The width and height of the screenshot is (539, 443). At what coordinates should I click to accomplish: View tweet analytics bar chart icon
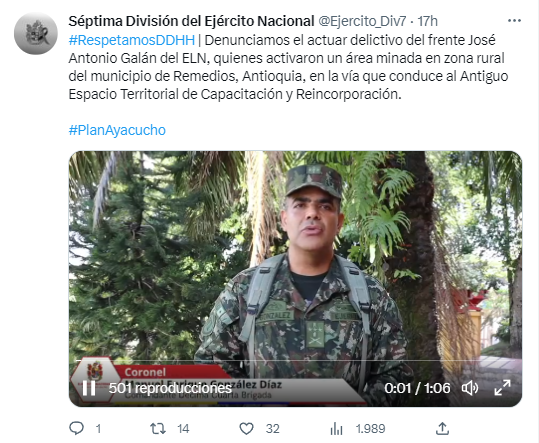point(336,429)
